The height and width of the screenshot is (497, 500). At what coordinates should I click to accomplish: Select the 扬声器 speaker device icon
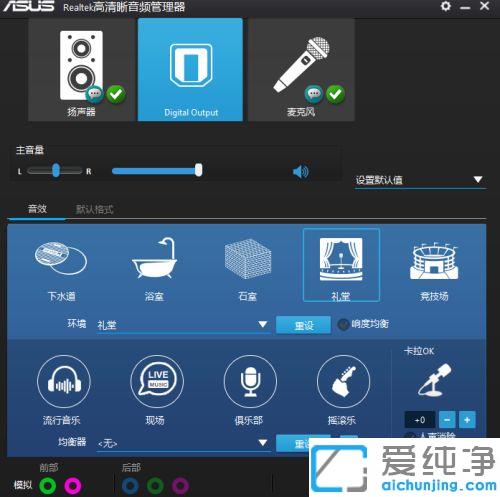tap(81, 66)
